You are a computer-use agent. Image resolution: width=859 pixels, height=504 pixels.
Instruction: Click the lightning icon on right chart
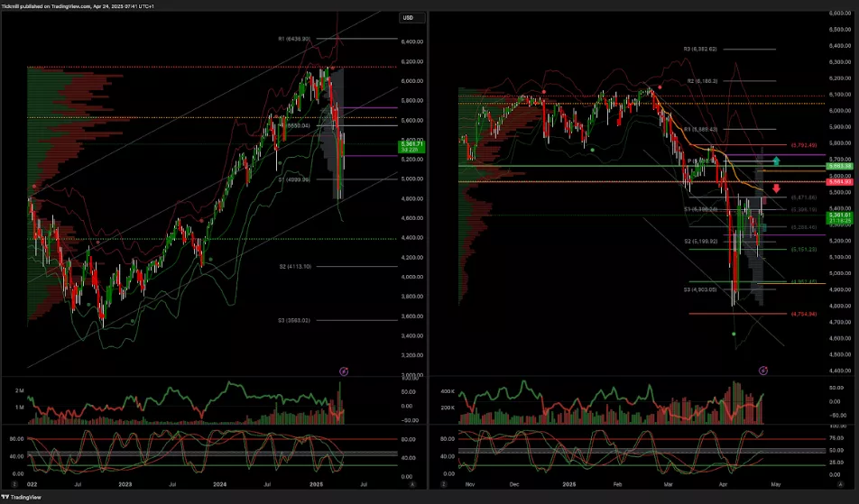(x=763, y=370)
